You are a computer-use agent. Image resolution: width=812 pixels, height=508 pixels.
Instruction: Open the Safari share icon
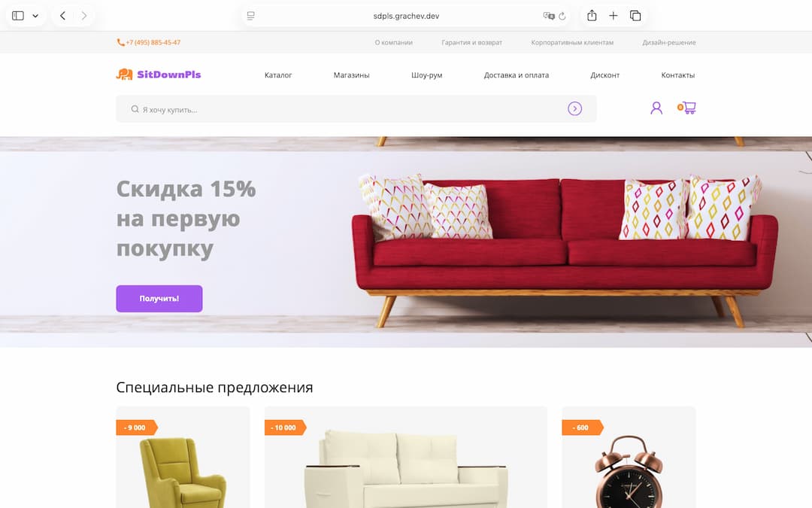click(592, 16)
